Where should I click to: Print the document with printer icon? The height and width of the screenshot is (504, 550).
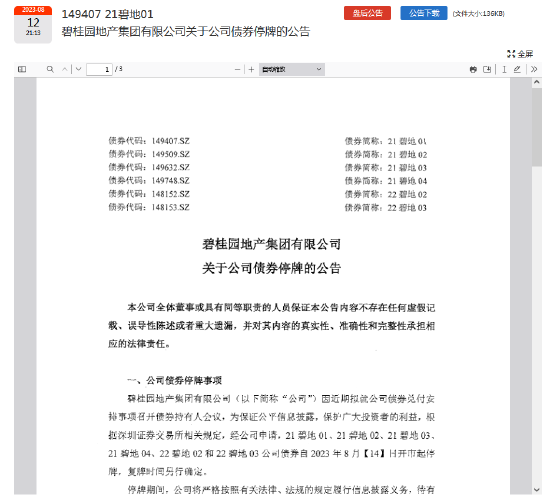click(x=473, y=69)
